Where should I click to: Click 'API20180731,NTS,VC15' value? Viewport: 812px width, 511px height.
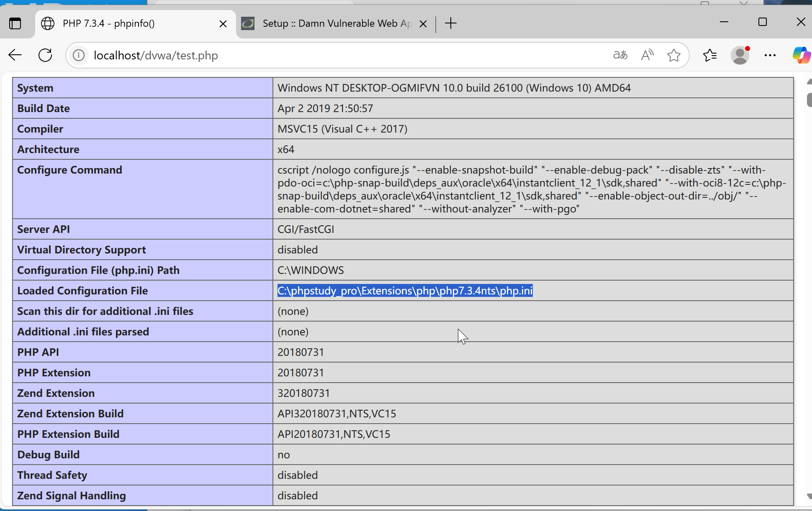click(x=334, y=434)
